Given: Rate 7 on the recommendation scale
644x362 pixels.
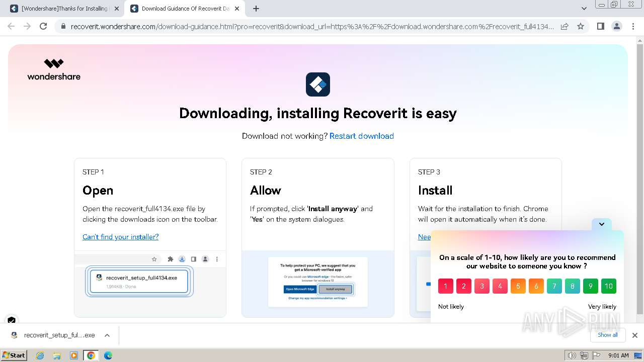Looking at the screenshot, I should pyautogui.click(x=554, y=286).
